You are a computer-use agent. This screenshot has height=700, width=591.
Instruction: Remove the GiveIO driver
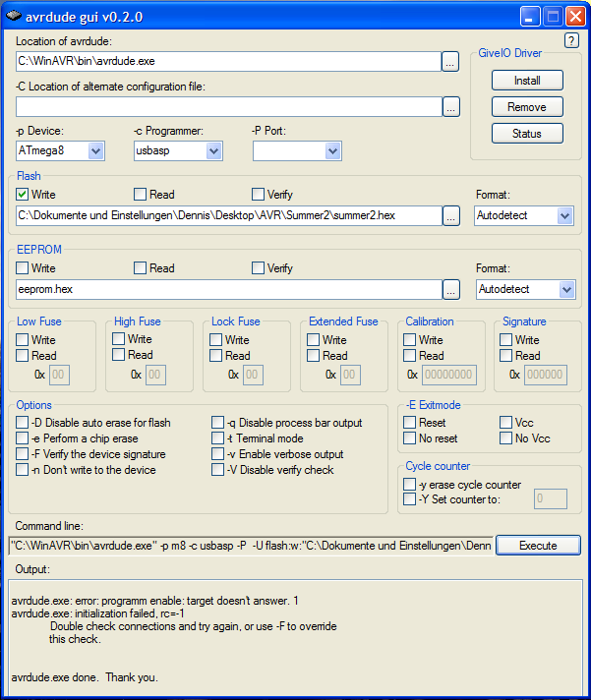coord(527,107)
